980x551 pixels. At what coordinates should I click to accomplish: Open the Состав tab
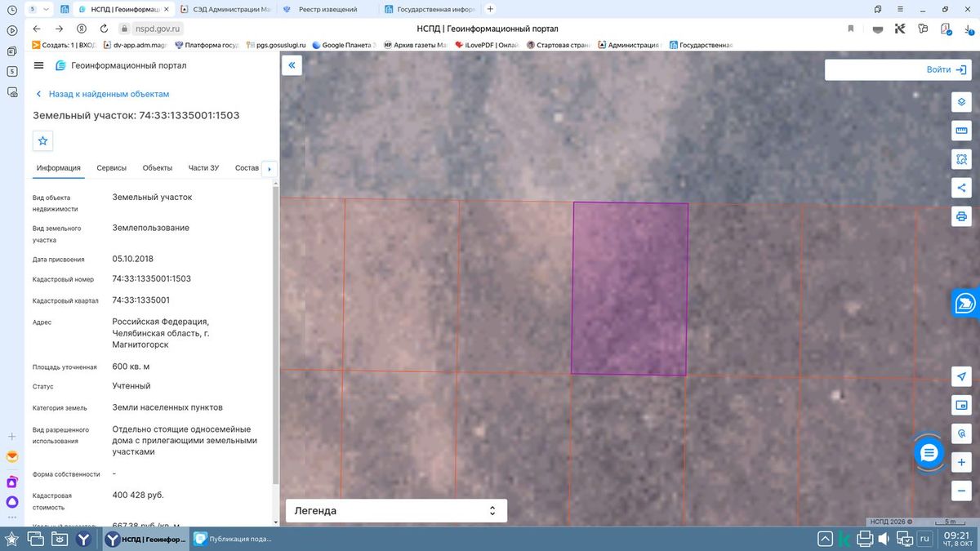click(x=247, y=168)
